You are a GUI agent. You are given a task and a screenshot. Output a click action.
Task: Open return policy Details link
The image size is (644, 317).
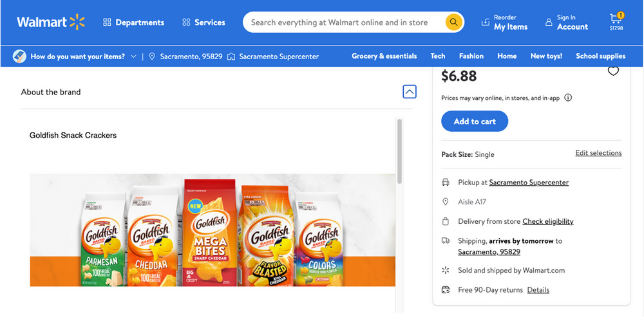[538, 290]
